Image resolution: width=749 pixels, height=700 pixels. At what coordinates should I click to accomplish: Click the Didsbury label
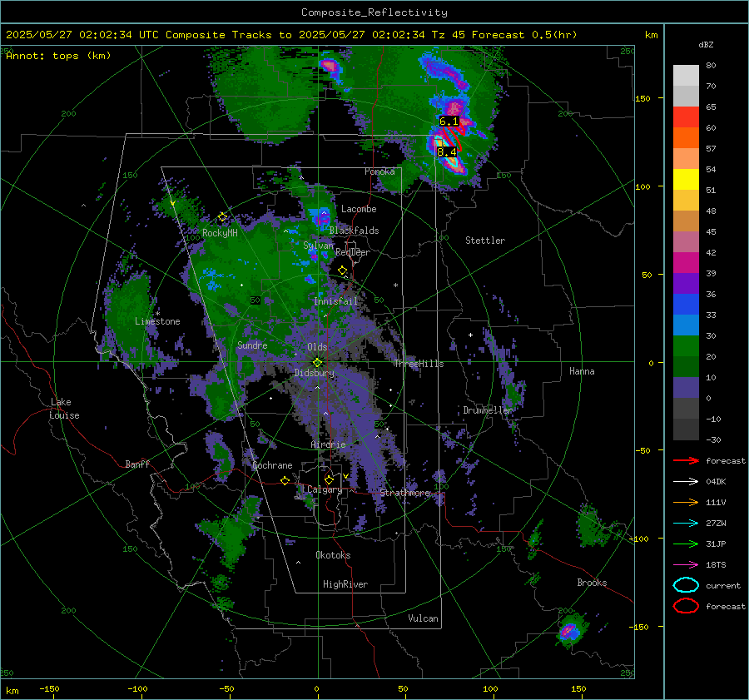click(x=314, y=373)
